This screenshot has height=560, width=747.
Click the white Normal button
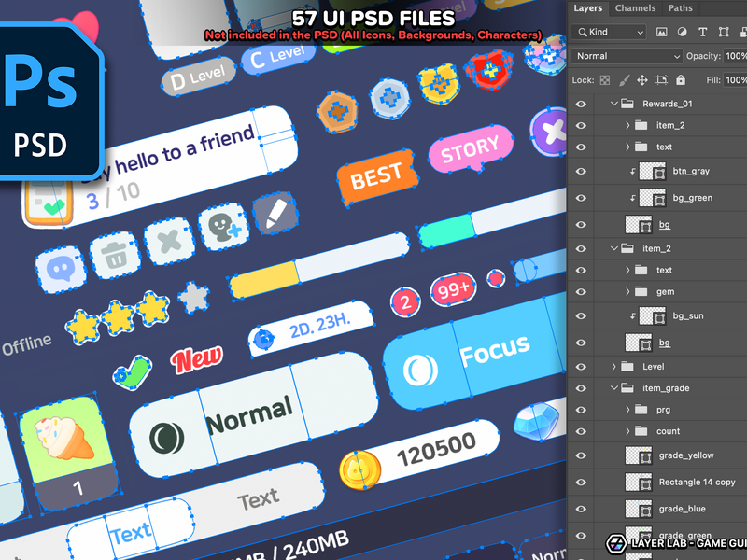(253, 415)
